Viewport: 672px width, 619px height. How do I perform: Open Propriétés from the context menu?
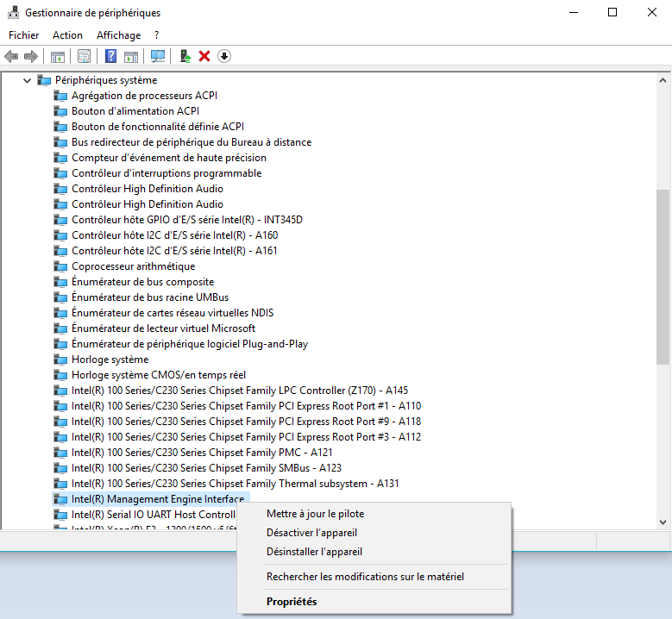(x=292, y=602)
